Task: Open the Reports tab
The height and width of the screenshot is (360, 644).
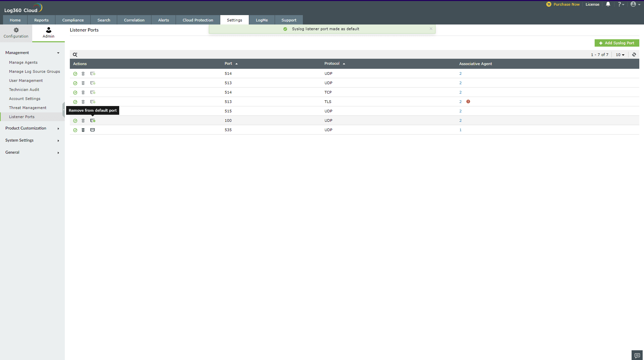Action: pyautogui.click(x=41, y=20)
